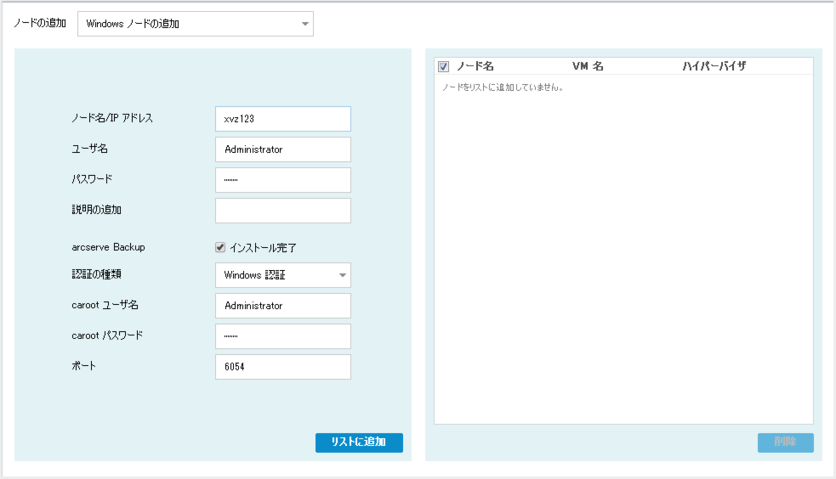The image size is (836, 479).
Task: Toggle the インストール完了 checkbox
Action: point(220,248)
